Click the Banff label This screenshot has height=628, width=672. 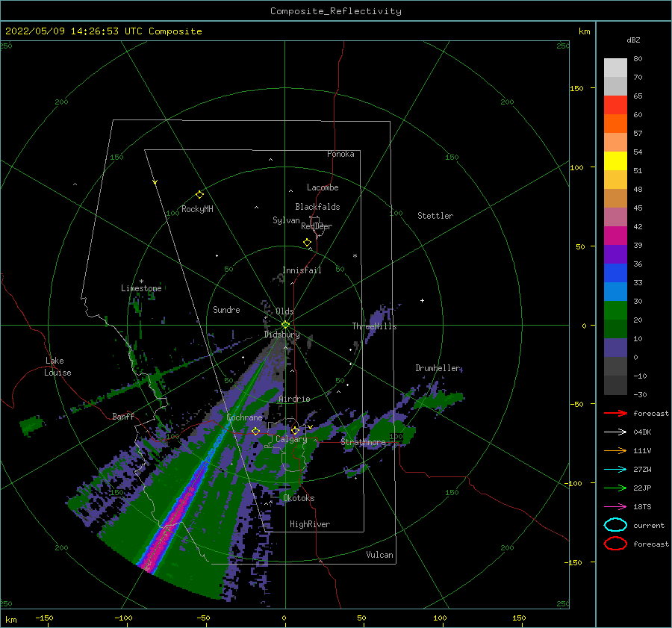(x=123, y=416)
